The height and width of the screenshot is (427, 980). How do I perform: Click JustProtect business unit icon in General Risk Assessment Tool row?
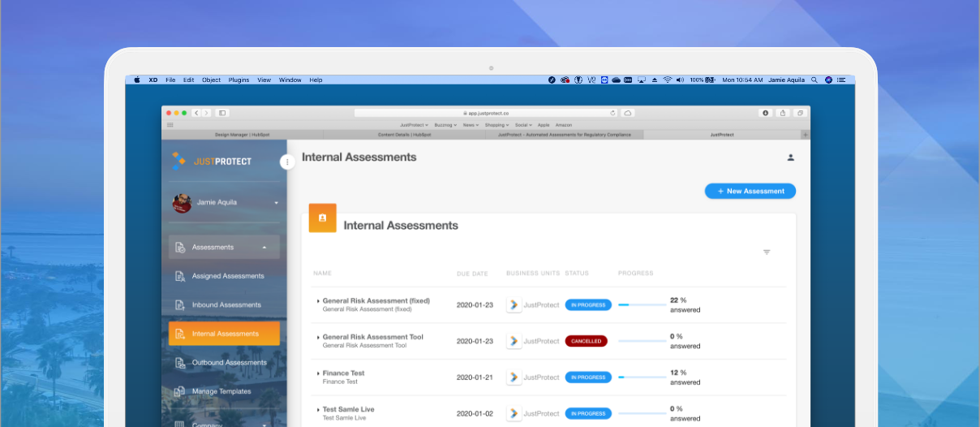514,341
